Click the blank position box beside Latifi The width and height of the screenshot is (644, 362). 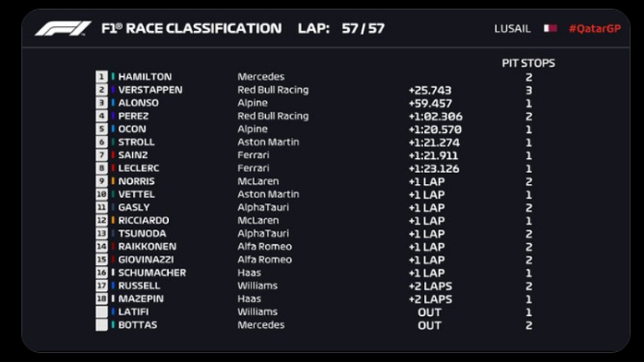pos(102,312)
